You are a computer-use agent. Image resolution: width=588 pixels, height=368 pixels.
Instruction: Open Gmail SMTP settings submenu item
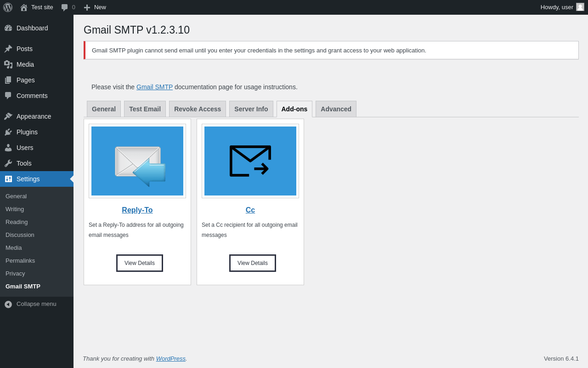click(x=37, y=287)
